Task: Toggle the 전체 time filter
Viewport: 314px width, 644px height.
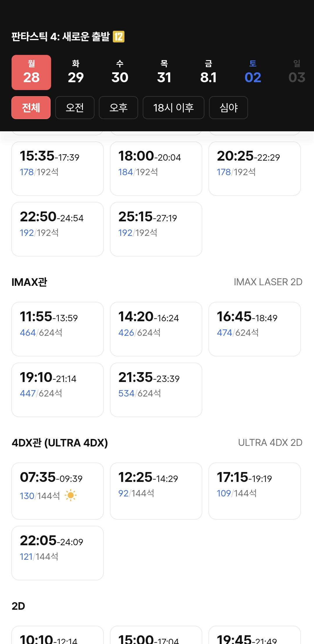Action: [x=31, y=108]
